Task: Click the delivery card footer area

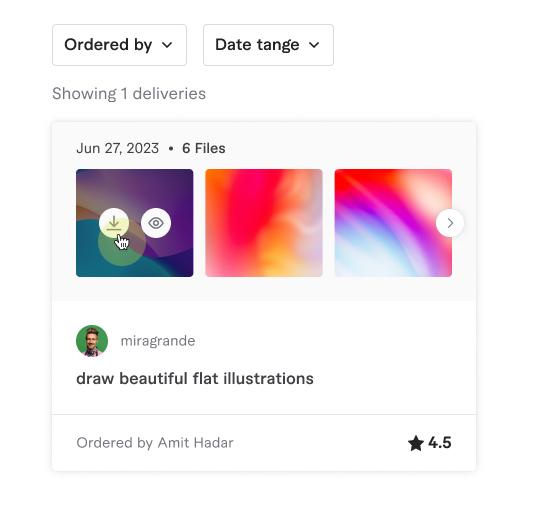Action: pyautogui.click(x=264, y=443)
